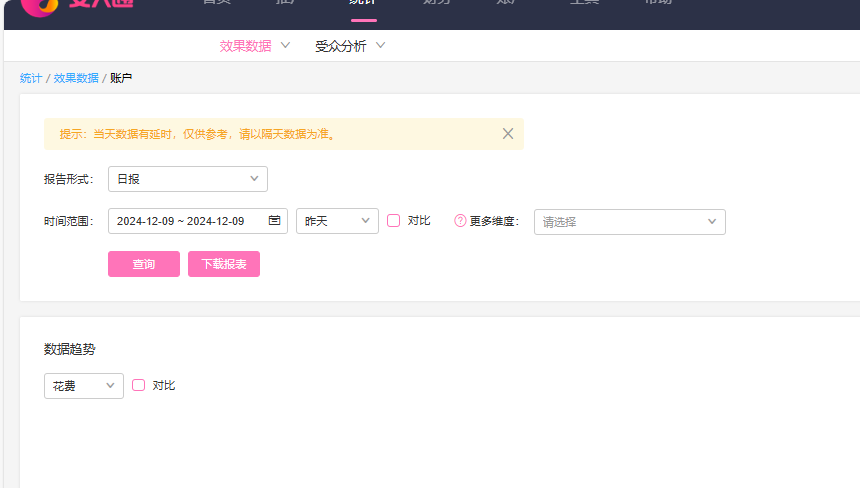Image resolution: width=860 pixels, height=488 pixels.
Task: Click the 查询 button
Action: [x=144, y=264]
